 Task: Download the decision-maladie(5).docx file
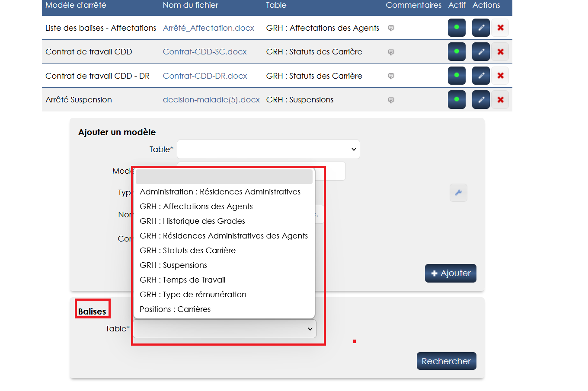(211, 100)
